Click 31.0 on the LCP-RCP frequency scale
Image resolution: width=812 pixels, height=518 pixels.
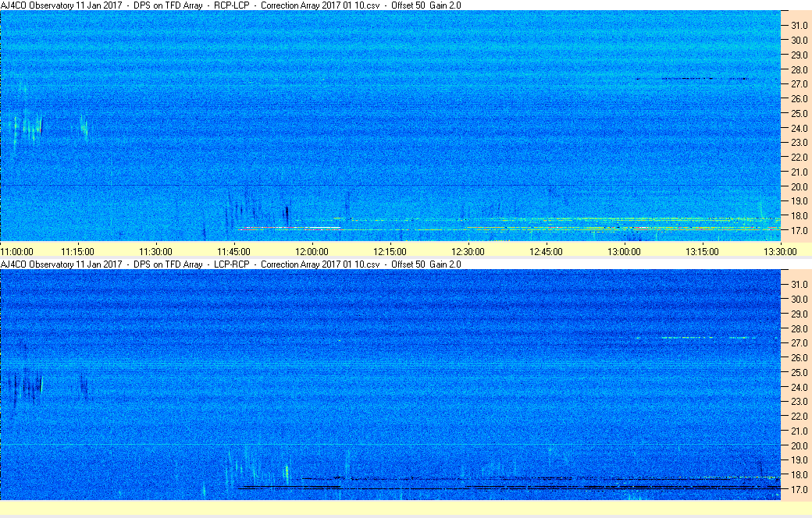799,284
